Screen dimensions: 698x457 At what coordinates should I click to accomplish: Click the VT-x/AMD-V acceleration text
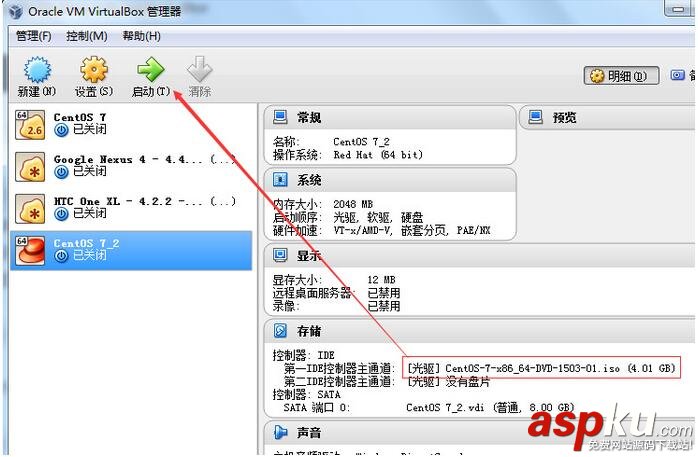[x=362, y=231]
